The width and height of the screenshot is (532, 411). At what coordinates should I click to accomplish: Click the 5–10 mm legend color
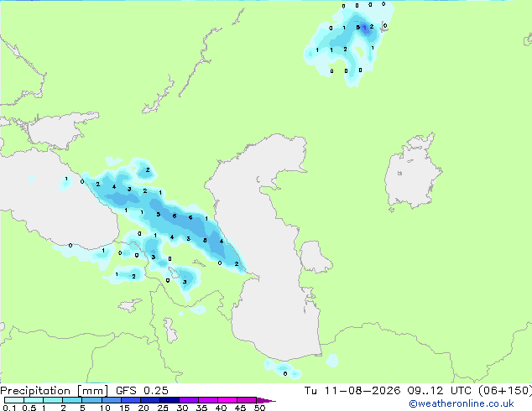tap(91, 400)
